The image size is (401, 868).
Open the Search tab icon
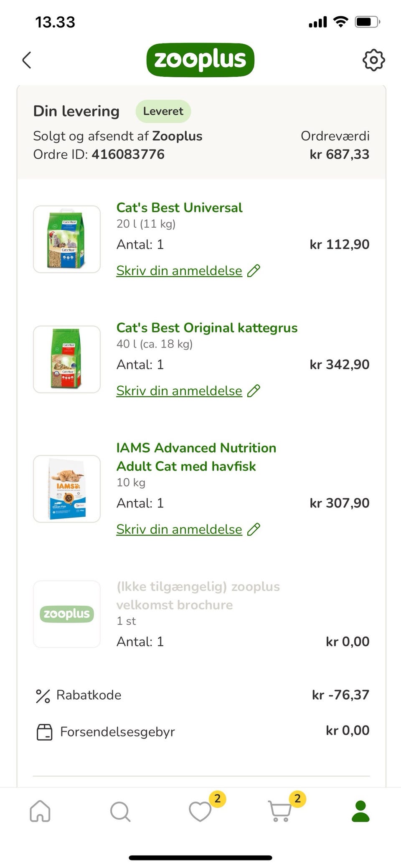coord(120,811)
